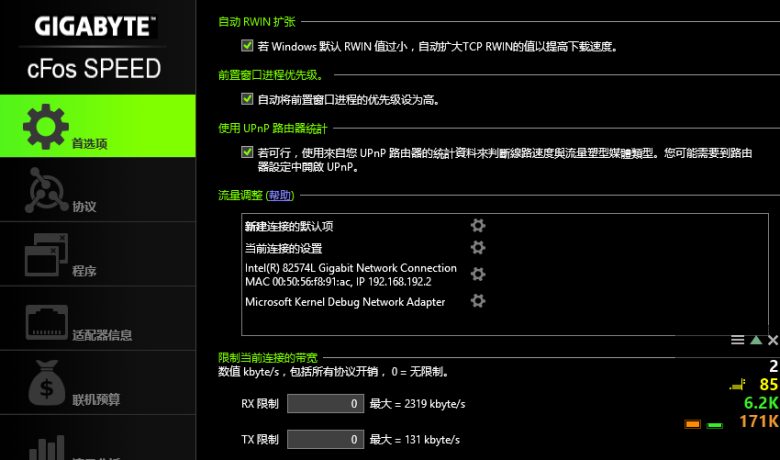Toggle the UPnP 路由器统计 checkbox
Viewport: 780px width, 460px height.
[x=247, y=152]
